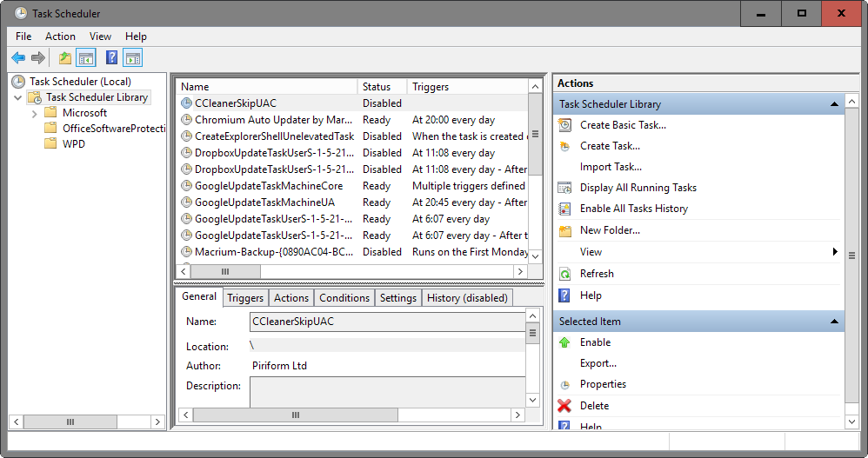
Task: Click the task list vertical scrollbar down arrow
Action: (536, 256)
